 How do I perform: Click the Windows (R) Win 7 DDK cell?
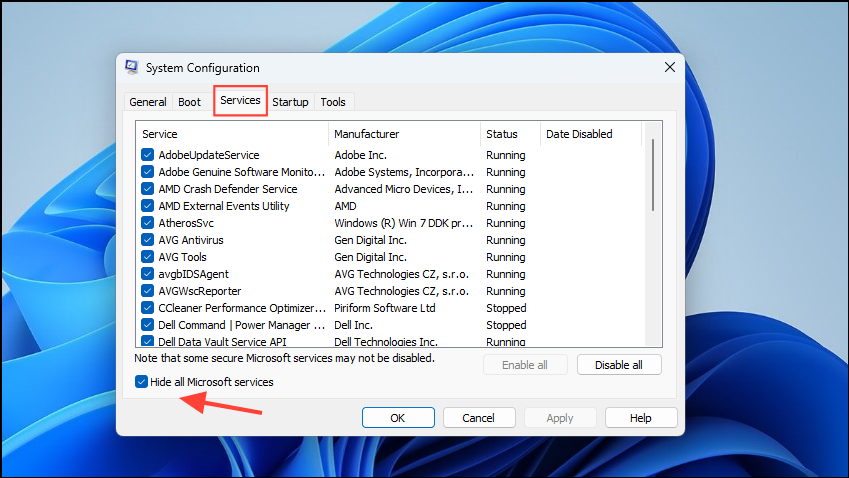click(x=403, y=223)
